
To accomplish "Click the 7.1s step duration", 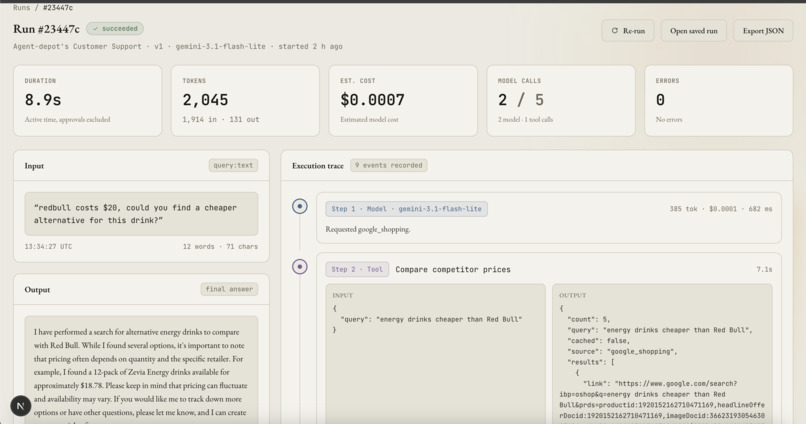I will [764, 269].
